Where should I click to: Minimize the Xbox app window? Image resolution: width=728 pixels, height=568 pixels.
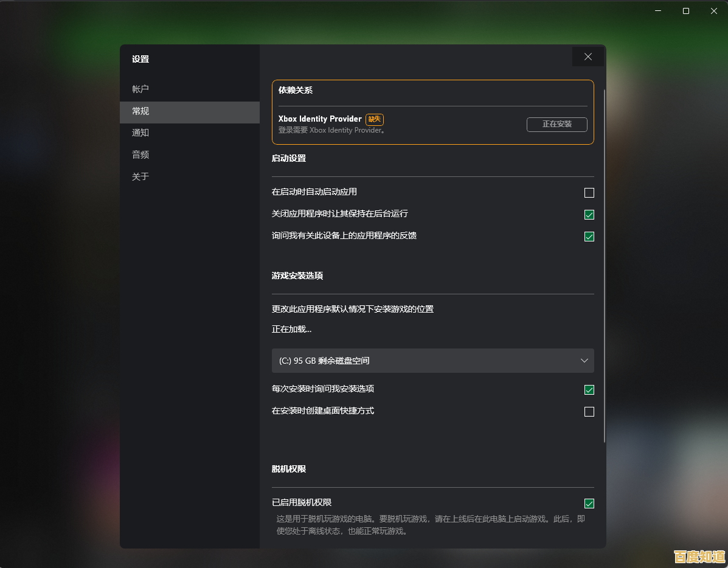coord(657,10)
